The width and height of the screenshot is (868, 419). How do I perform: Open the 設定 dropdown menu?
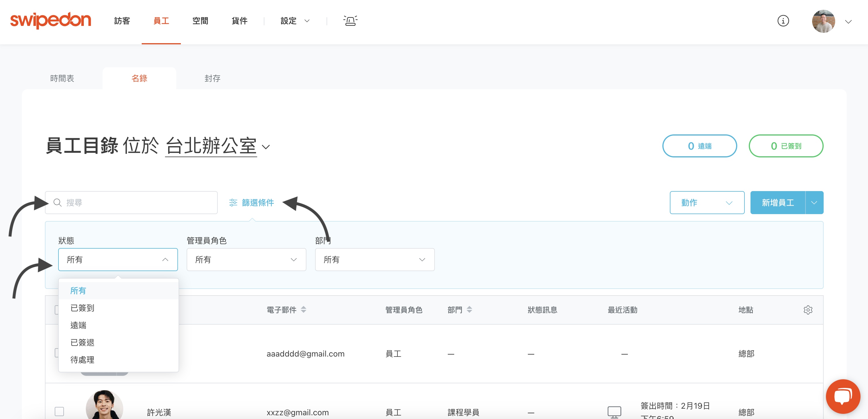pyautogui.click(x=295, y=21)
